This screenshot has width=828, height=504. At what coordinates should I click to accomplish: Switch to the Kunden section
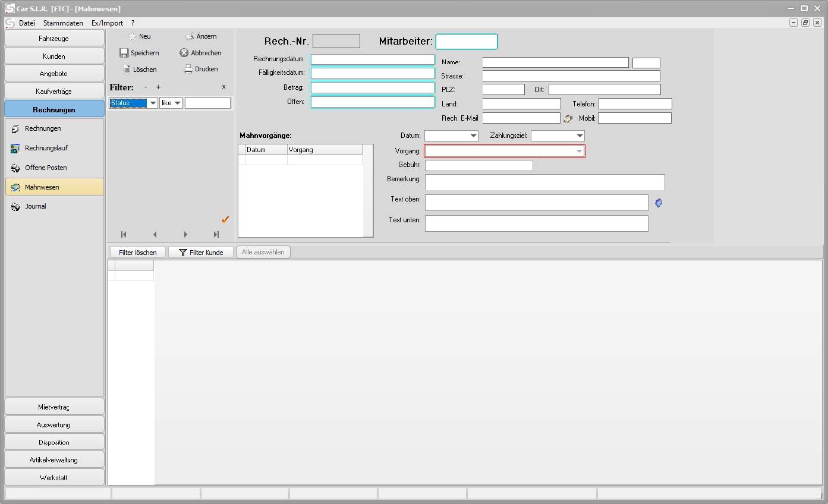54,56
